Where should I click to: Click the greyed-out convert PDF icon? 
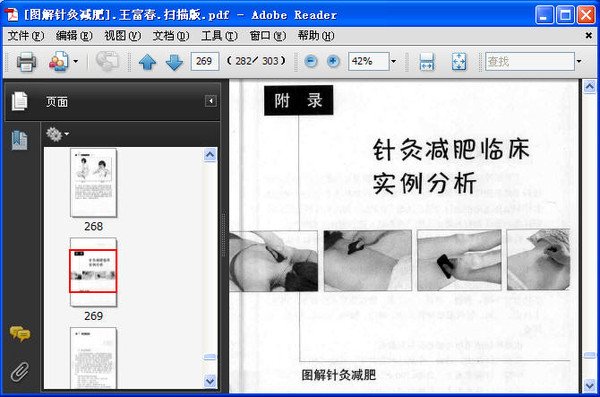[x=107, y=62]
